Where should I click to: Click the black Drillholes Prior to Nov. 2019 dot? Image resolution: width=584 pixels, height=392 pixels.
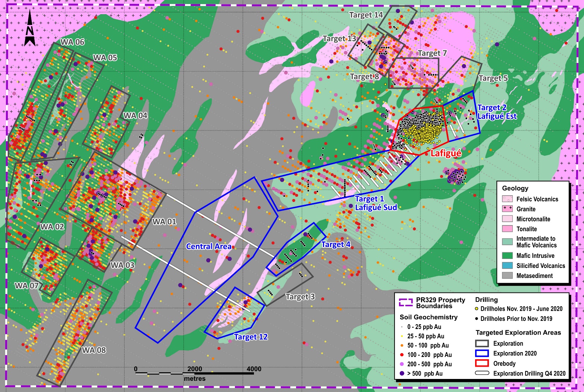477,319
